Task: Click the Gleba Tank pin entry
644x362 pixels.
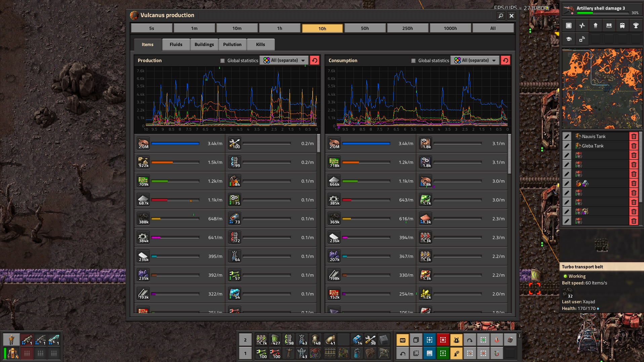Action: coord(600,146)
